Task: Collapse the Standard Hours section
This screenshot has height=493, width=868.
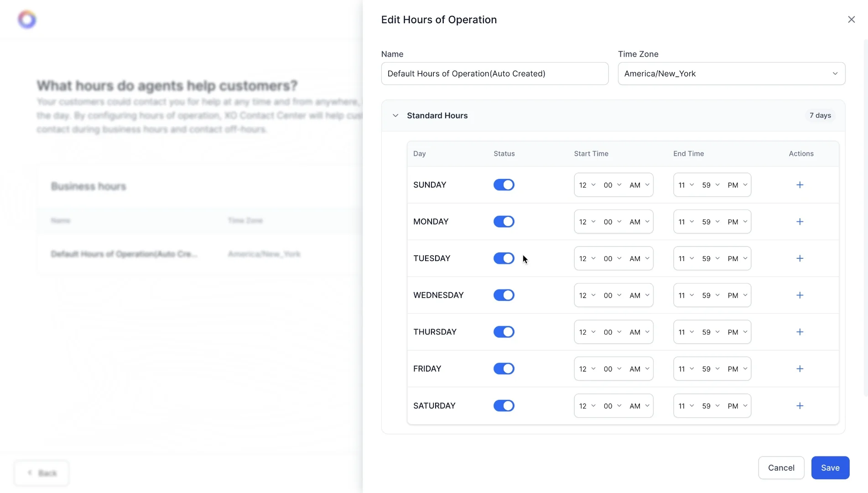Action: 395,115
